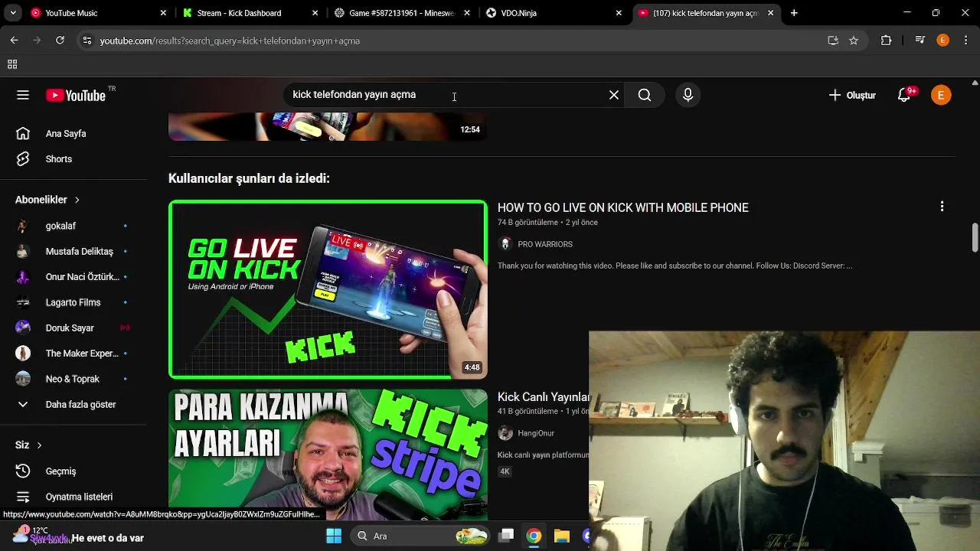Open the Windows Start menu

coord(334,536)
